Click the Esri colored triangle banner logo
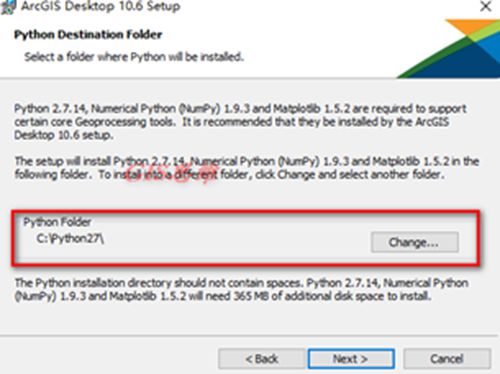500x374 pixels. (x=448, y=49)
